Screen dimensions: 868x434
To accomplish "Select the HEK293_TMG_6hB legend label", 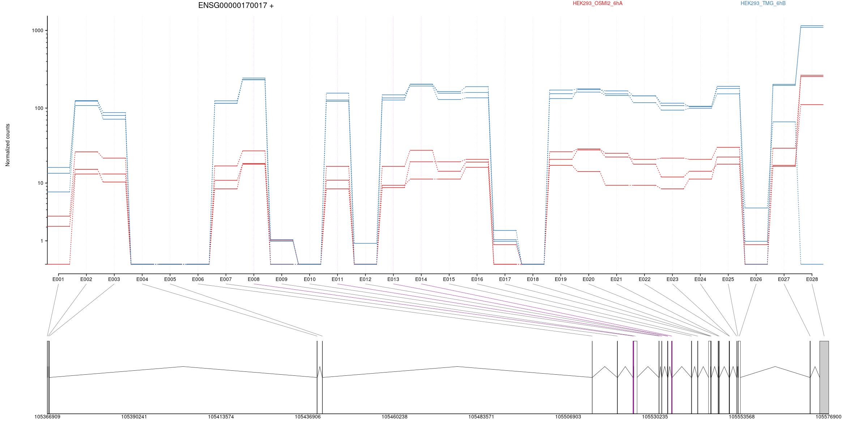I will [x=763, y=3].
